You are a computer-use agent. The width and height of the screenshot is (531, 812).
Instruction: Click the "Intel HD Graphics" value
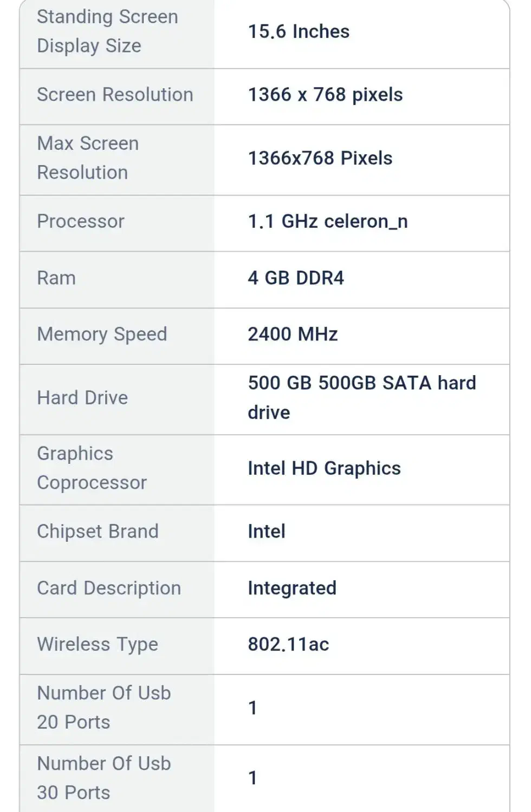[x=324, y=468]
